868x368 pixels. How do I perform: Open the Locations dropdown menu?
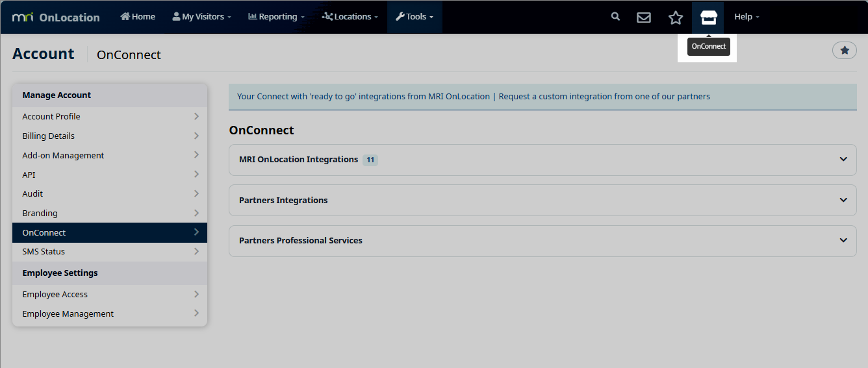[x=350, y=17]
